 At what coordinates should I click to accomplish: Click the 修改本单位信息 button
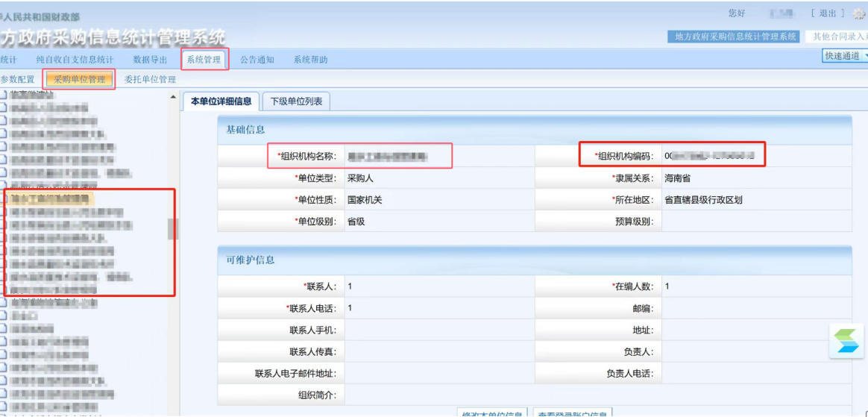(x=492, y=413)
